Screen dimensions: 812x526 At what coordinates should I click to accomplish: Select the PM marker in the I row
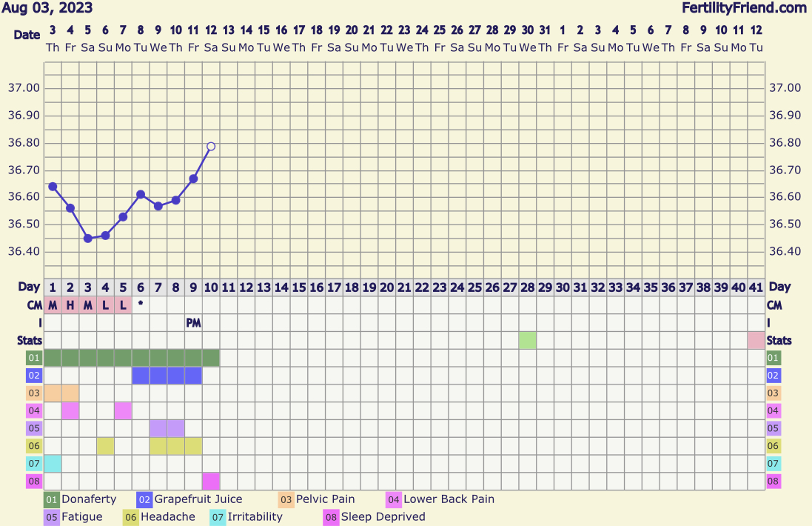[x=193, y=323]
